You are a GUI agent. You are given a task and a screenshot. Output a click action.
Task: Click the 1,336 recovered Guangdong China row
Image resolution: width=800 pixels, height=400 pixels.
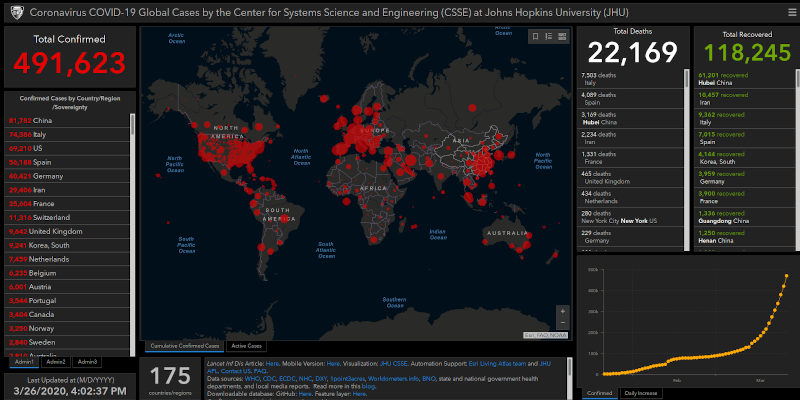click(x=745, y=217)
